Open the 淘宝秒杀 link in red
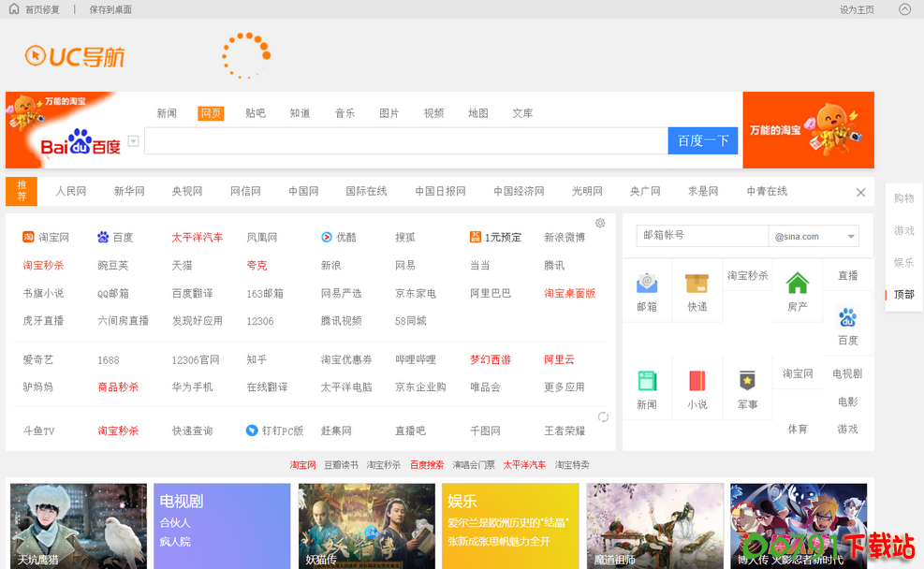This screenshot has width=924, height=569. point(44,267)
